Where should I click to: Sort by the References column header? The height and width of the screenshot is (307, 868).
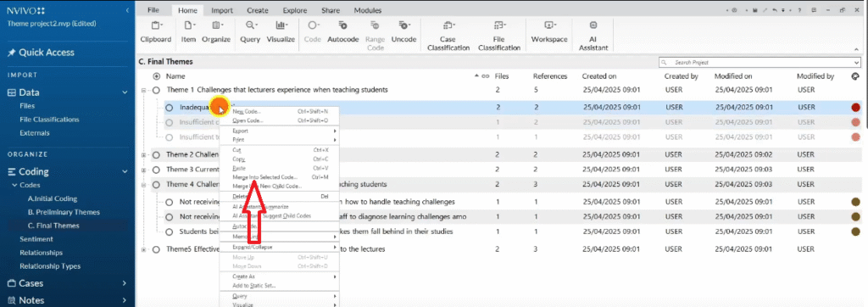point(549,76)
